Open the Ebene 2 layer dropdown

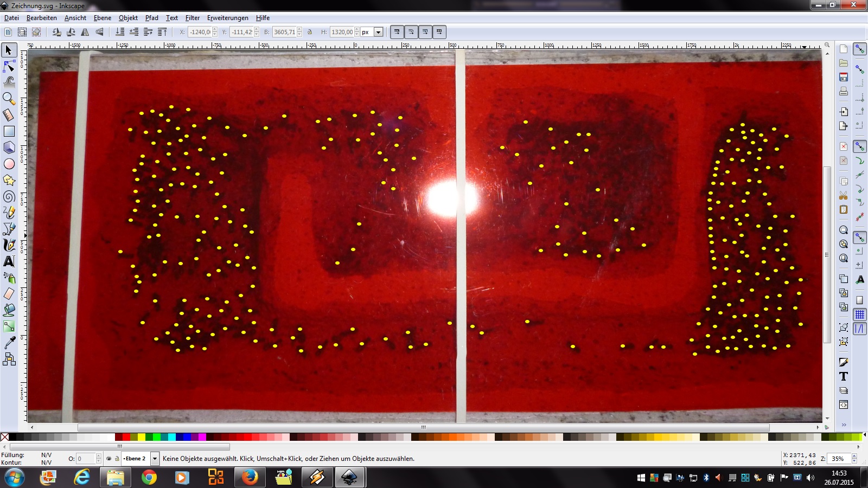(x=155, y=459)
